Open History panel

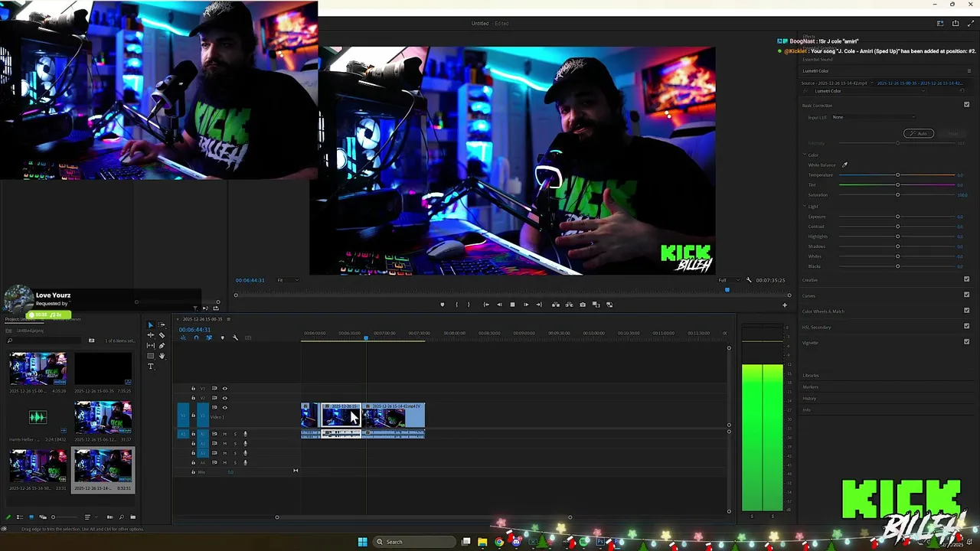click(x=809, y=398)
